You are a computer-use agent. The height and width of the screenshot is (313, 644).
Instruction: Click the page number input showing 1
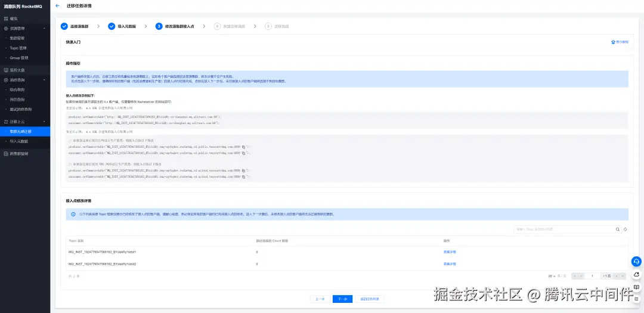[593, 276]
